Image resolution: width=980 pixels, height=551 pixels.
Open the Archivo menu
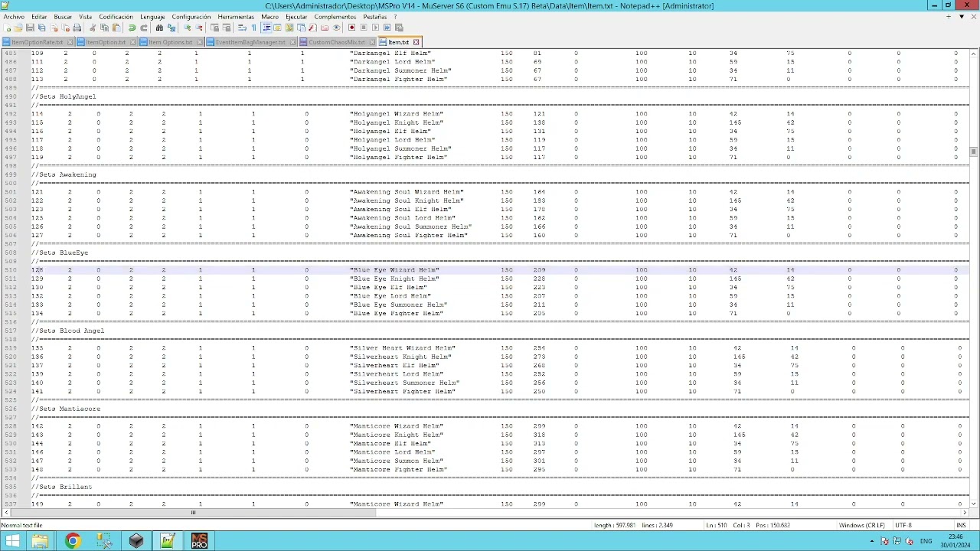coord(14,16)
